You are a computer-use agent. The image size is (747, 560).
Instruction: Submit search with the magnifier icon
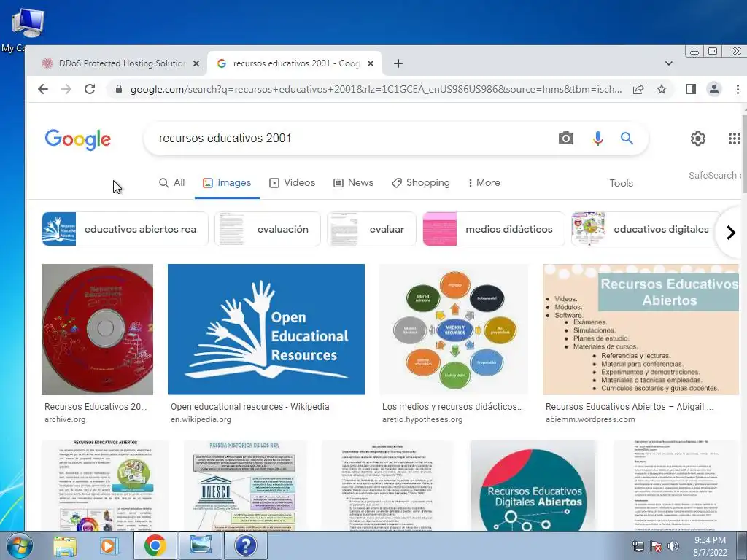(627, 138)
